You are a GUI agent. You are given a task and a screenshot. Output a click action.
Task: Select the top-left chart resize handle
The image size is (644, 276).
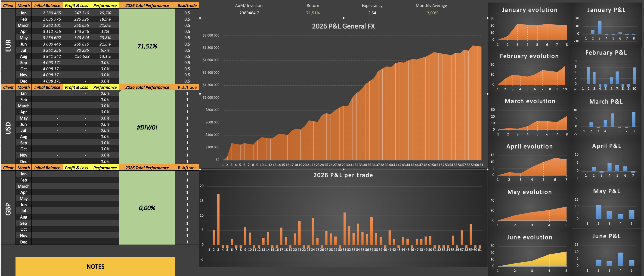(x=200, y=18)
